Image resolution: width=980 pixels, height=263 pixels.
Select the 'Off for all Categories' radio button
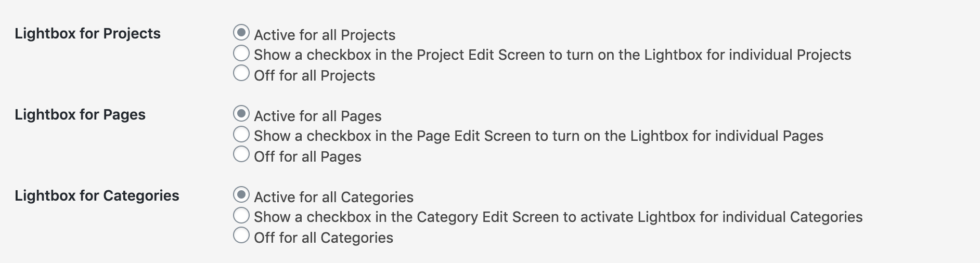241,235
